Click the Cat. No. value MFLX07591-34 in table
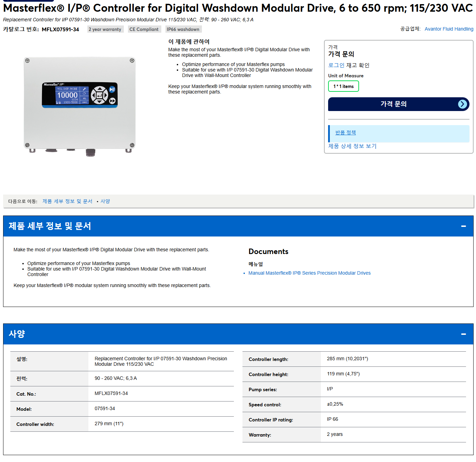The width and height of the screenshot is (476, 462). click(111, 393)
